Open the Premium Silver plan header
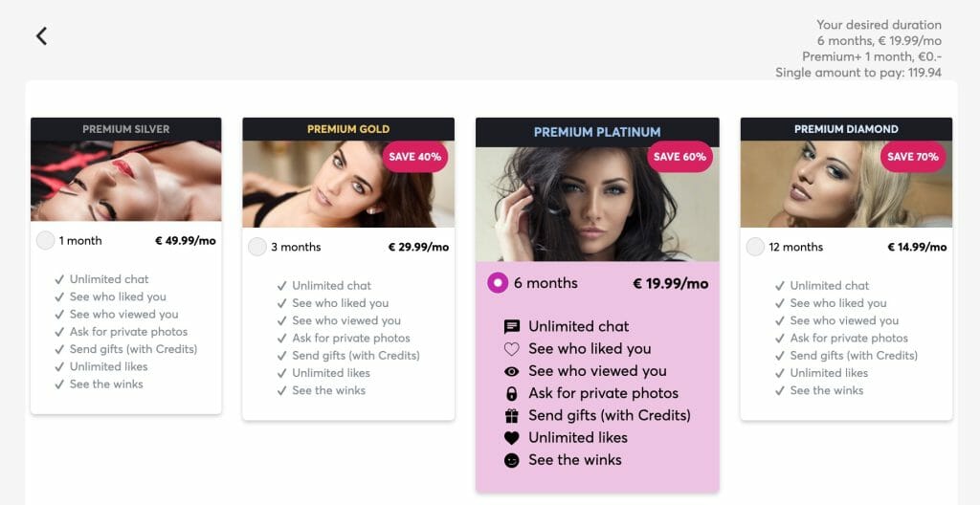 [x=125, y=129]
